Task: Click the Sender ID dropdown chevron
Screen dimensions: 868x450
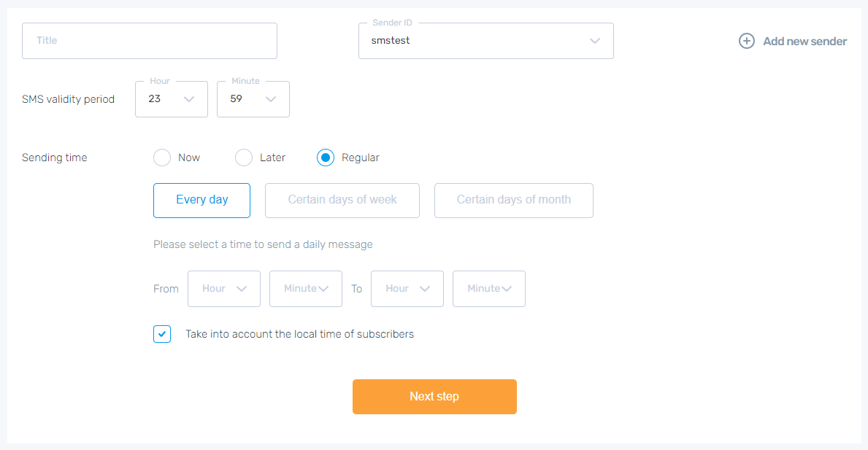Action: 594,41
